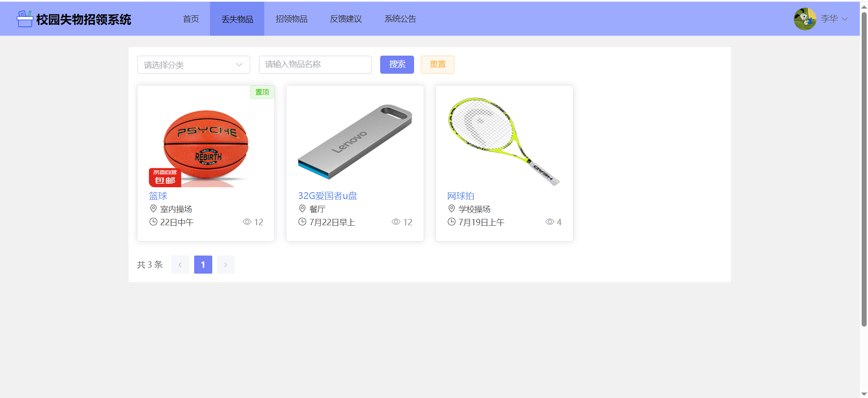Select the 丢失物品 nav item
868x398 pixels.
pyautogui.click(x=237, y=19)
